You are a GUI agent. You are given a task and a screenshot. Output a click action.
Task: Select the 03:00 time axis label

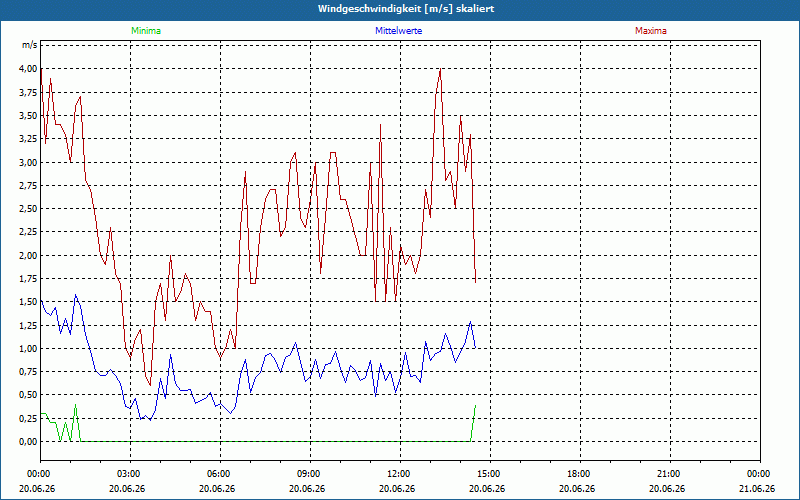click(131, 474)
